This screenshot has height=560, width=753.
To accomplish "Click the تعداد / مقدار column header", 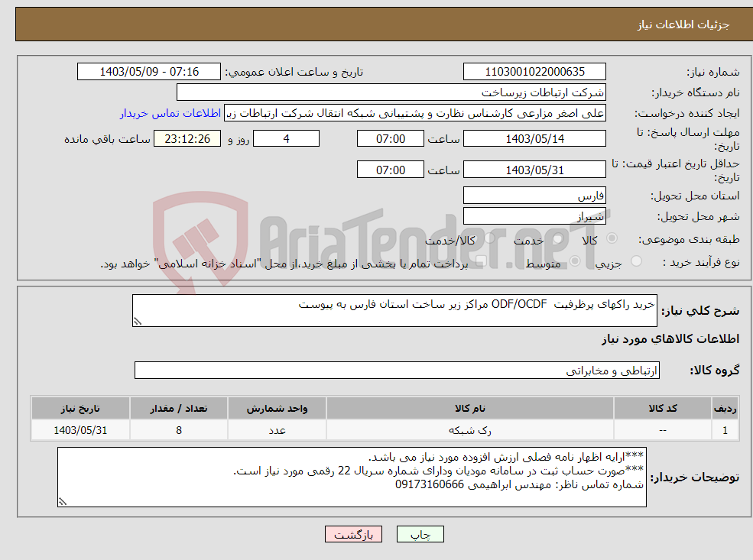I will click(x=179, y=409).
